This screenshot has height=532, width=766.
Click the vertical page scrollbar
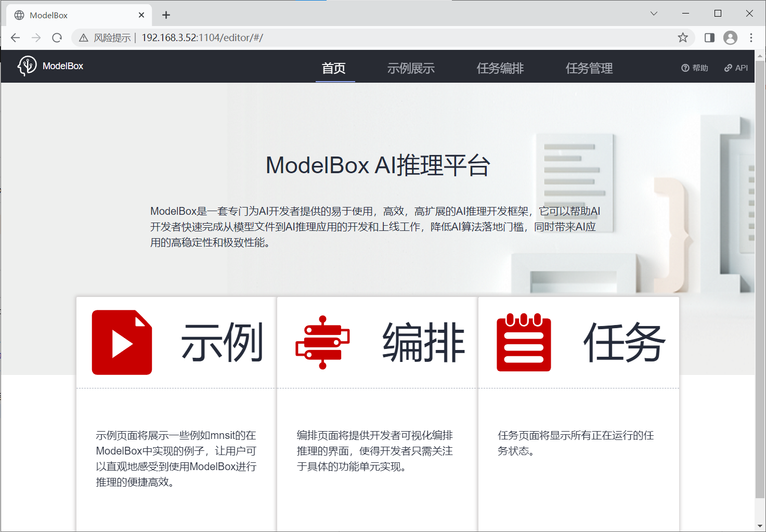(760, 278)
